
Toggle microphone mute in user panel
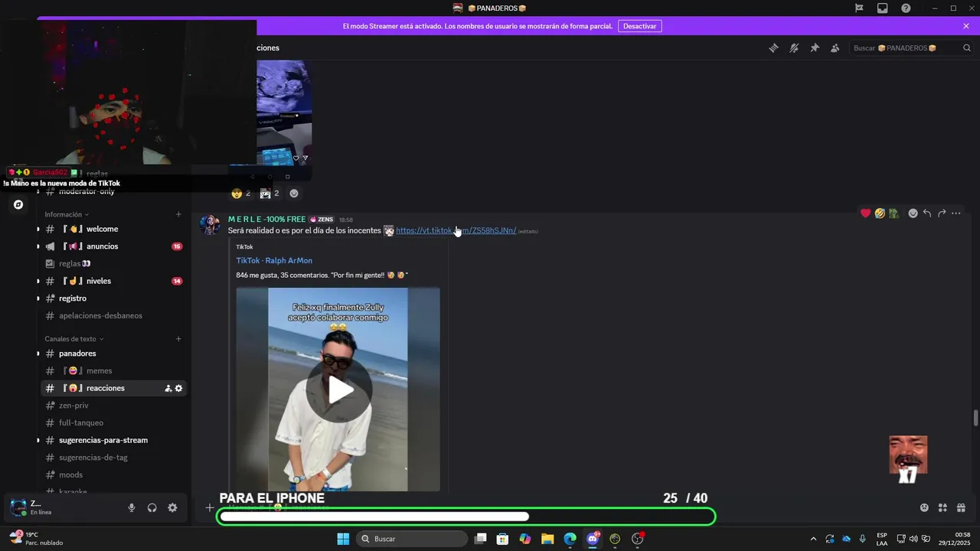point(132,507)
